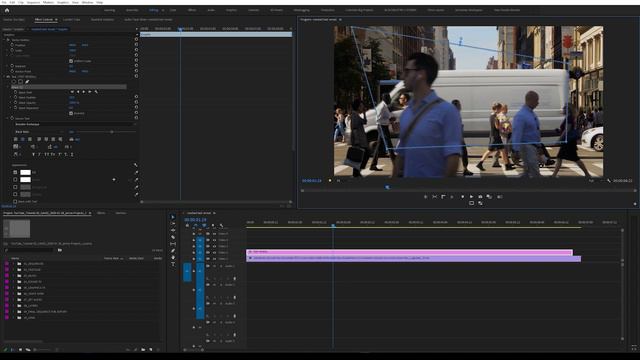The height and width of the screenshot is (360, 640).
Task: Select the Track Select Forward tool
Action: click(x=173, y=224)
